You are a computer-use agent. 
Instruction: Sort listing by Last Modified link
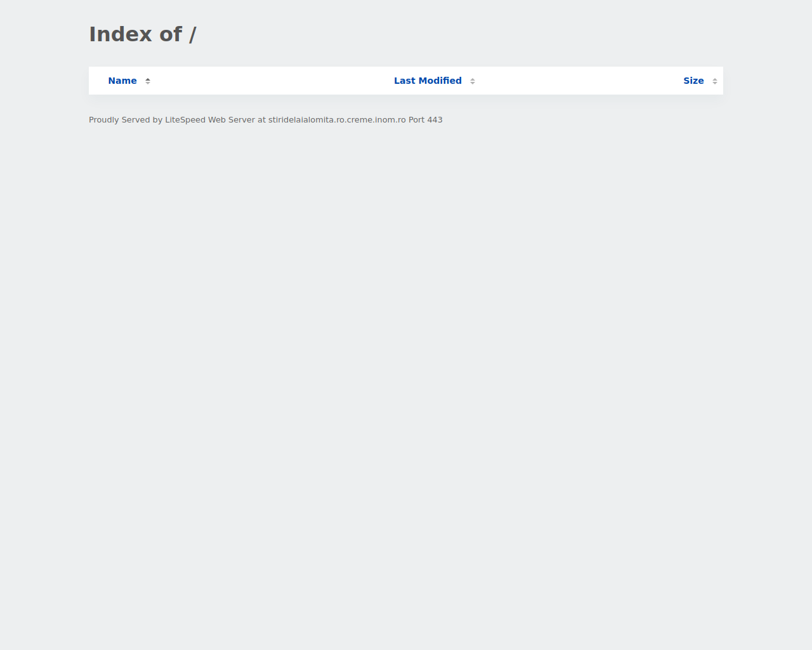428,81
